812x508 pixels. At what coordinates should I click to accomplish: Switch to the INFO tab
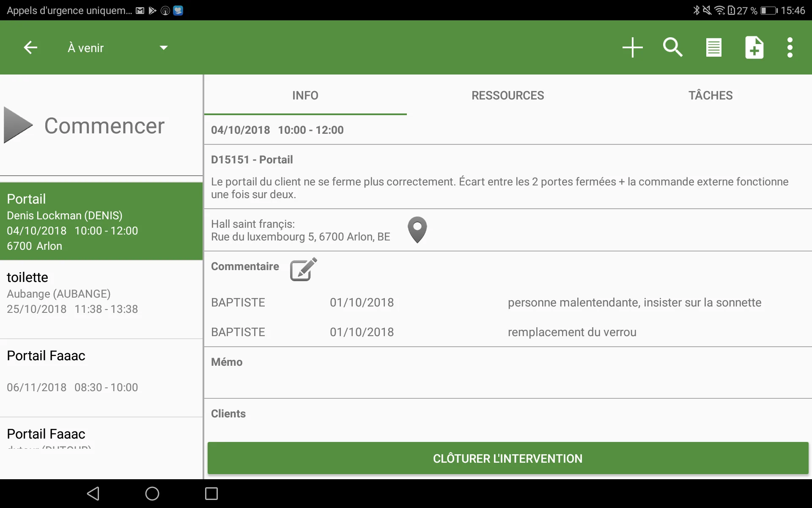pyautogui.click(x=305, y=95)
